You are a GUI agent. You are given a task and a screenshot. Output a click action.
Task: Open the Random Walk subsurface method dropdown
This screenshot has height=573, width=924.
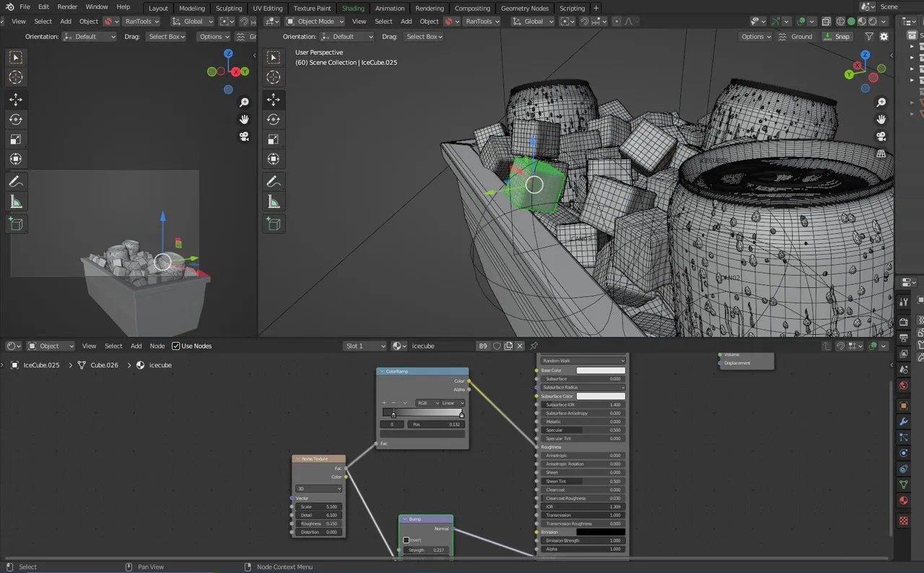coord(583,361)
